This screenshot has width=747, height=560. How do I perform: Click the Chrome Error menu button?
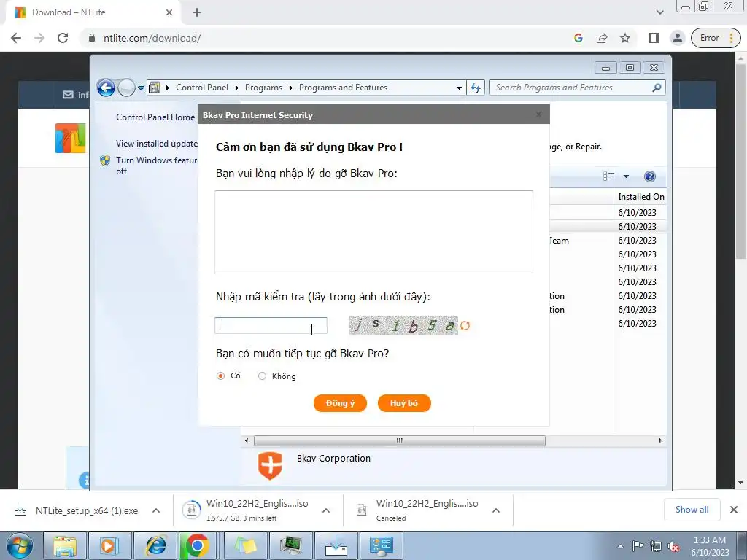point(716,38)
